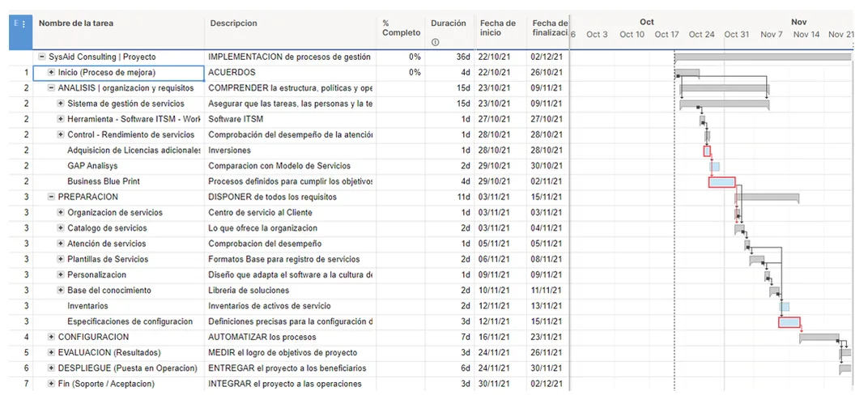The height and width of the screenshot is (412, 868).
Task: Expand the Herramienta - Software ITSM row
Action: (x=61, y=119)
